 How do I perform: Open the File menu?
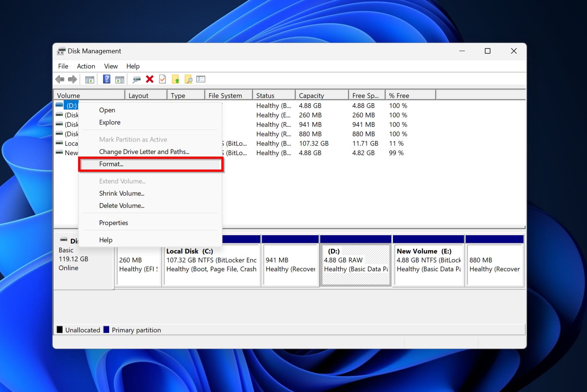[63, 66]
